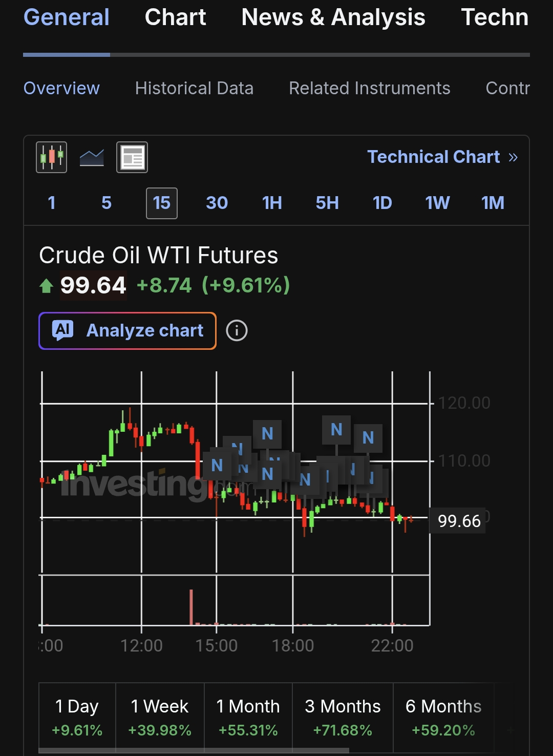Image resolution: width=553 pixels, height=756 pixels.
Task: Open the News & Analysis tab
Action: (333, 17)
